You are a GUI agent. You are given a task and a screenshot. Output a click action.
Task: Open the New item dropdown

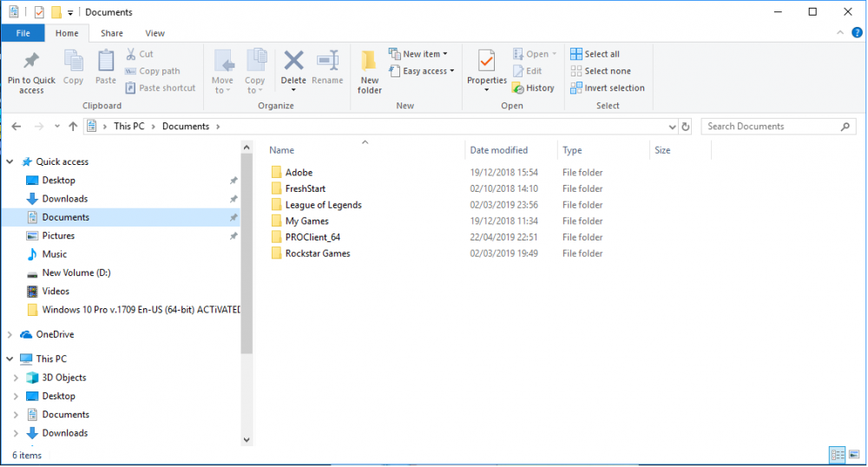point(419,54)
